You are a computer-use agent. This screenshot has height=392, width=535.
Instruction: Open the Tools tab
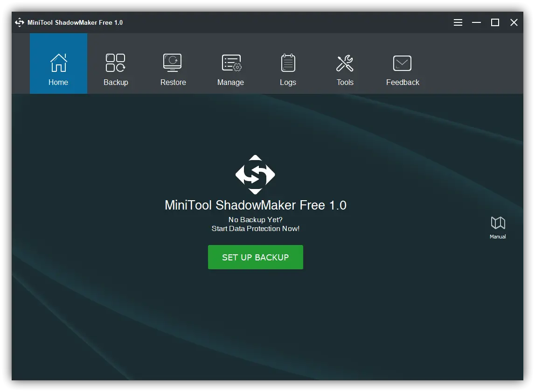[x=345, y=63]
